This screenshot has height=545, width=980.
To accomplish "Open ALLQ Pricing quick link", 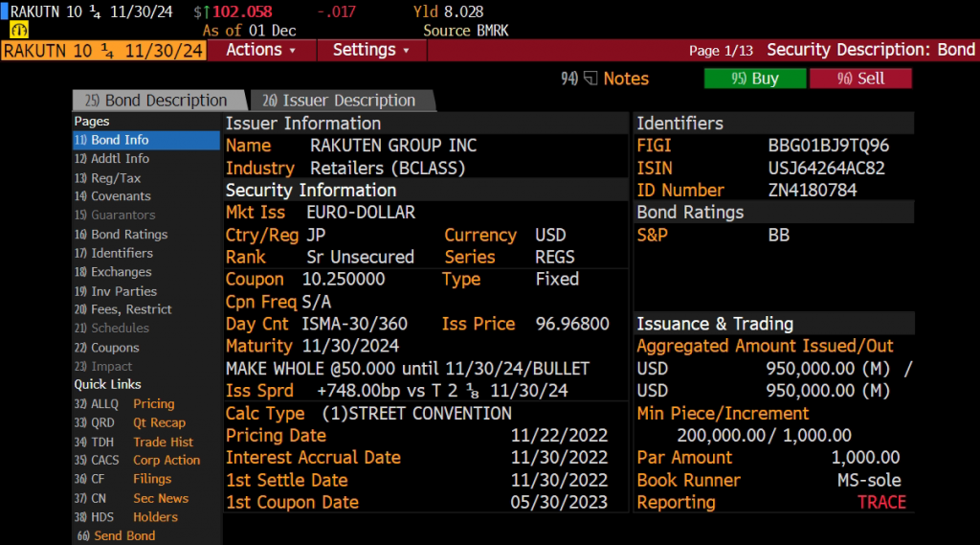I will point(124,404).
